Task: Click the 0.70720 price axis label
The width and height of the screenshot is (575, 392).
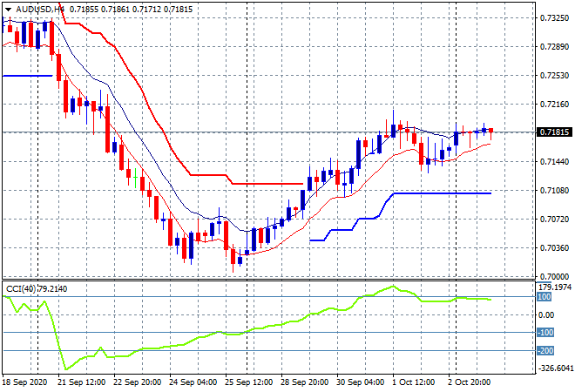Action: pos(554,220)
